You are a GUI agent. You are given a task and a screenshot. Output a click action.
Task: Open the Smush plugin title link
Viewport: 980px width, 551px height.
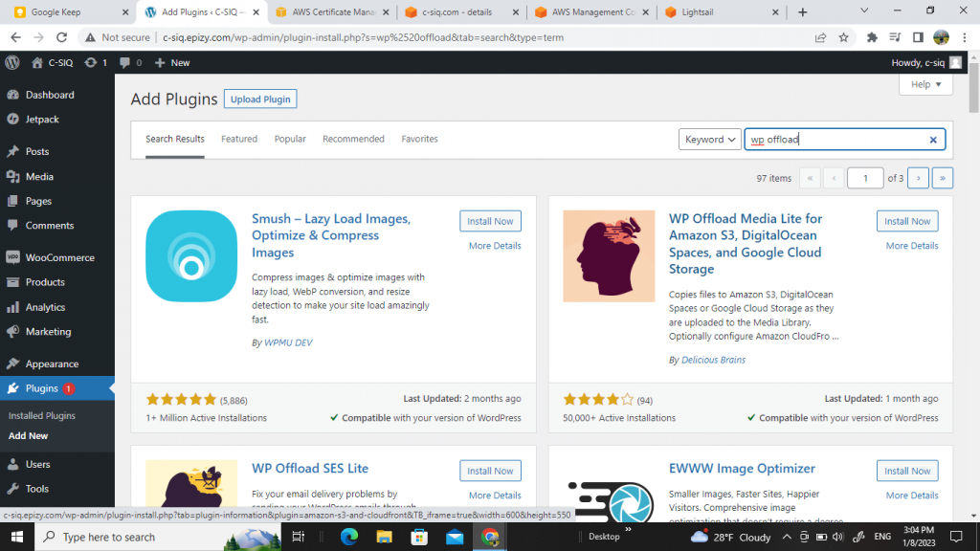click(331, 235)
